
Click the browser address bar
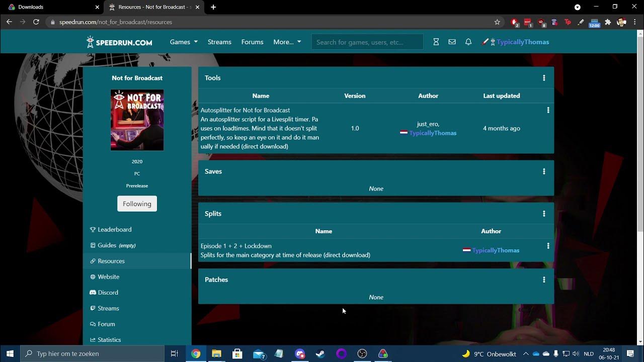[272, 22]
